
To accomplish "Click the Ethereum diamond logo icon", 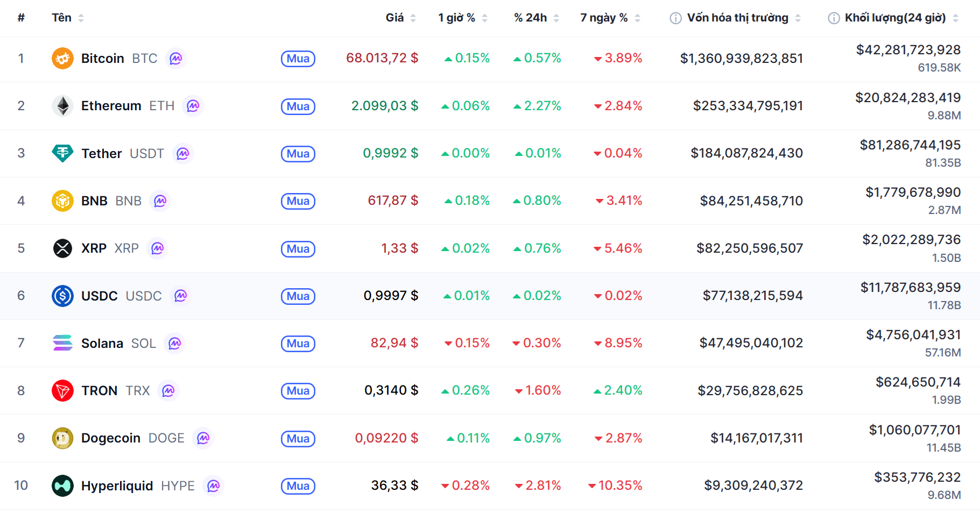I will 62,106.
